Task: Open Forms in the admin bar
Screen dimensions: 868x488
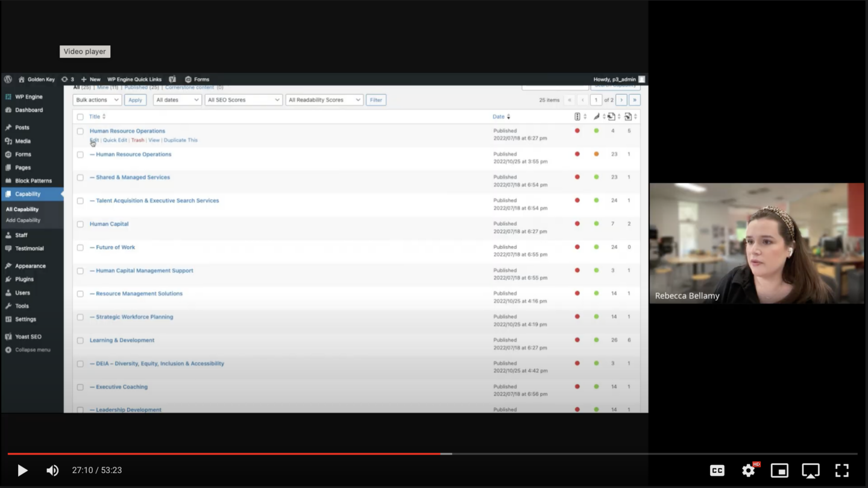Action: [x=197, y=79]
